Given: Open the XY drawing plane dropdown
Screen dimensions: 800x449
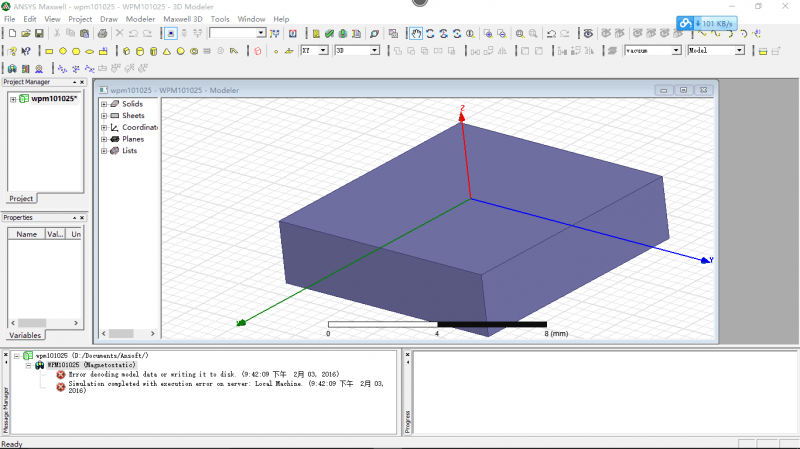Looking at the screenshot, I should [324, 50].
